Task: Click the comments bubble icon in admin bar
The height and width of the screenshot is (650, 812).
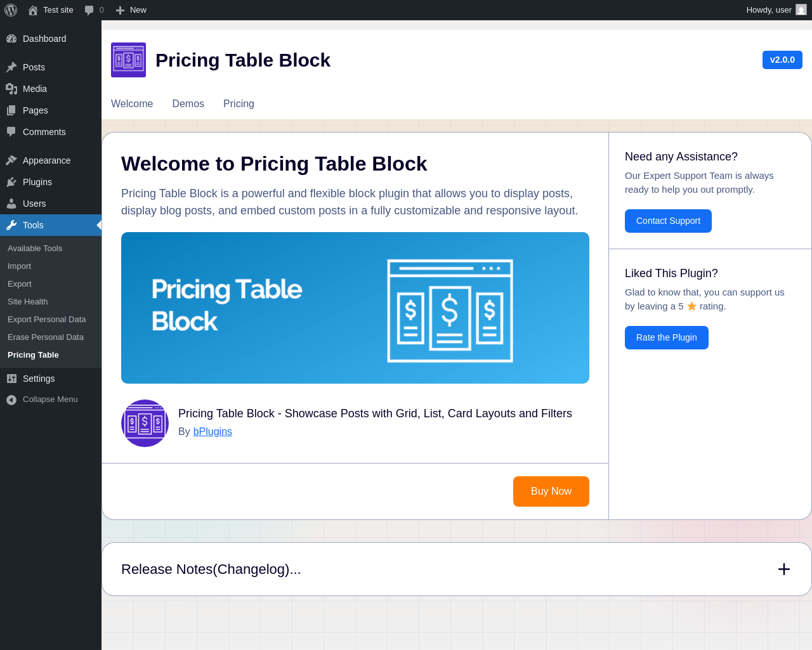Action: pyautogui.click(x=89, y=10)
